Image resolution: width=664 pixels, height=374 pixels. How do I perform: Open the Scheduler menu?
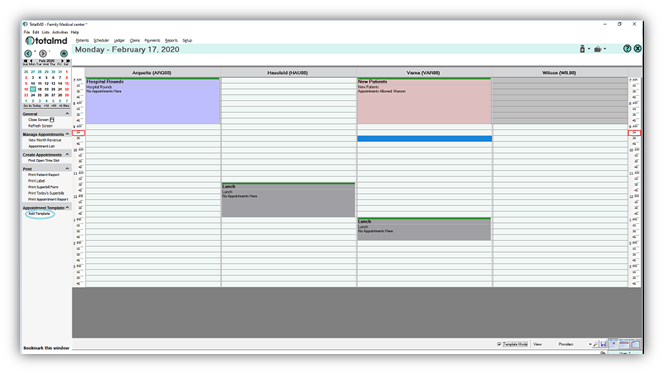pos(101,40)
